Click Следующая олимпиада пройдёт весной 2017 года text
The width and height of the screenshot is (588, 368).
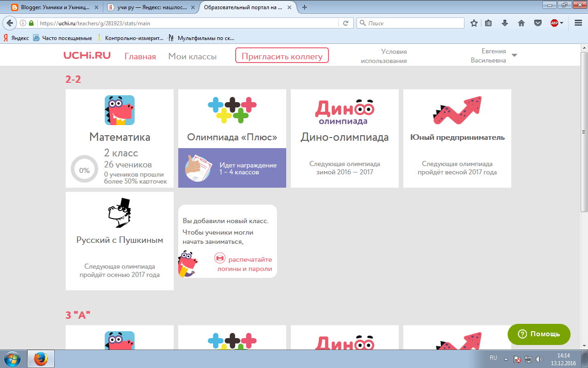point(457,168)
